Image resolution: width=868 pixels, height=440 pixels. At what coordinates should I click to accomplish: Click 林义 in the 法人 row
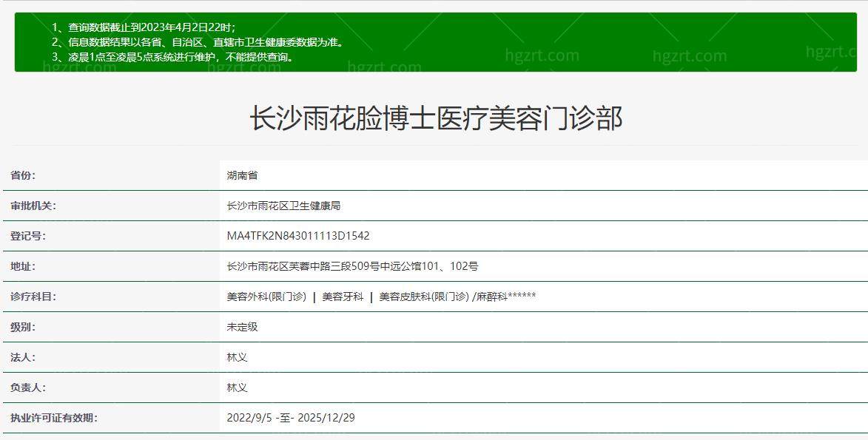tap(237, 357)
